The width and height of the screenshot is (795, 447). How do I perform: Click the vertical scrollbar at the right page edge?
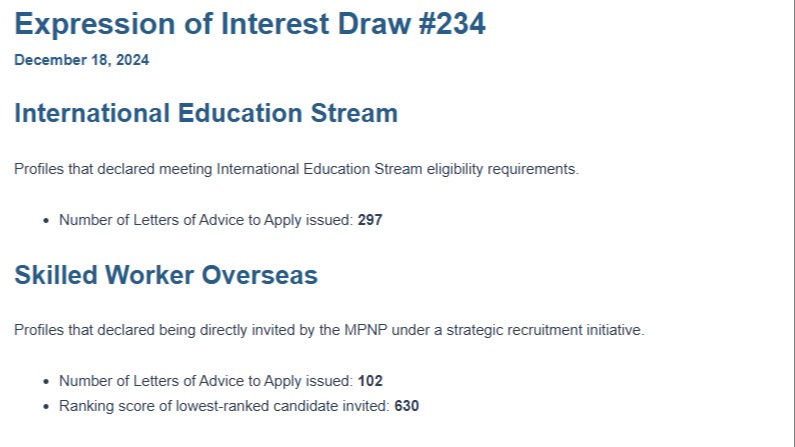(x=792, y=224)
